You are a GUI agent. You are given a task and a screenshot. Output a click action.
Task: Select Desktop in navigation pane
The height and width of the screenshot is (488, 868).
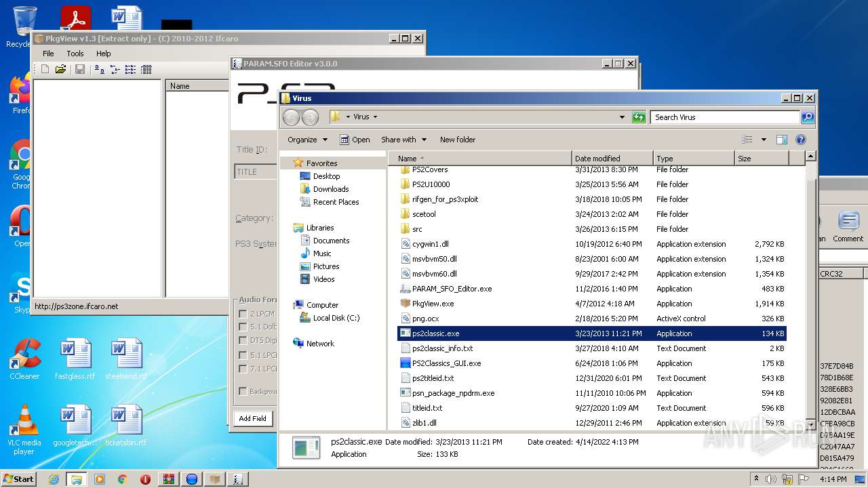click(x=326, y=176)
